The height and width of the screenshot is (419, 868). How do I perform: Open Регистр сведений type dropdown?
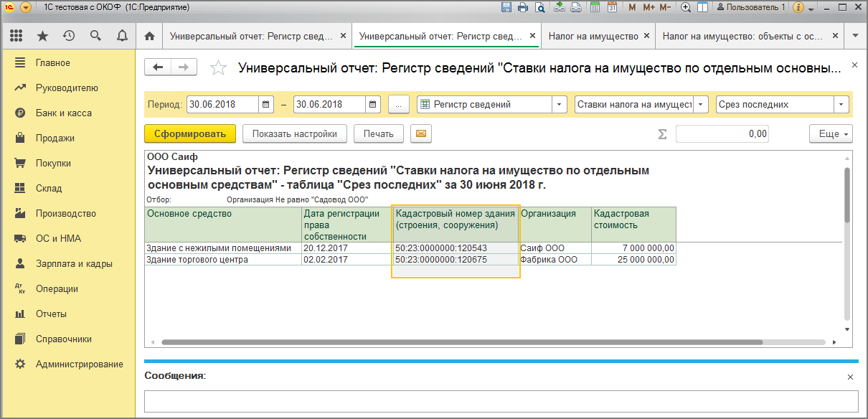click(560, 105)
